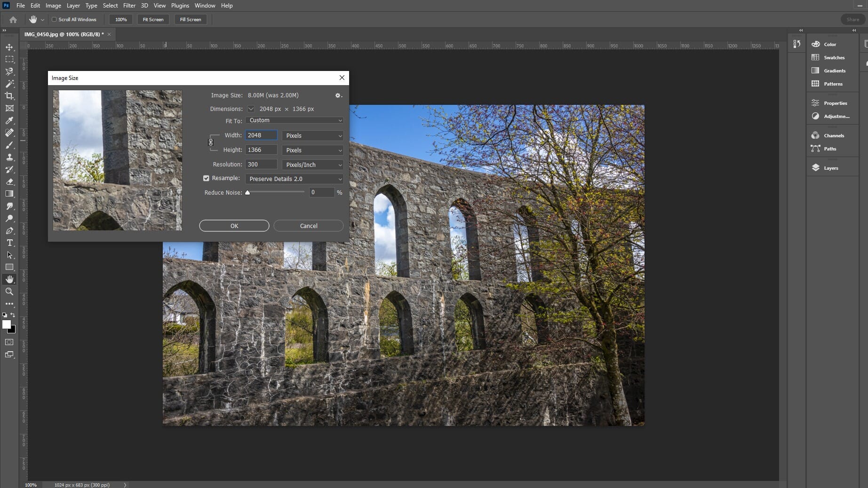The image size is (868, 488).
Task: Select the Brush tool
Action: pos(9,145)
